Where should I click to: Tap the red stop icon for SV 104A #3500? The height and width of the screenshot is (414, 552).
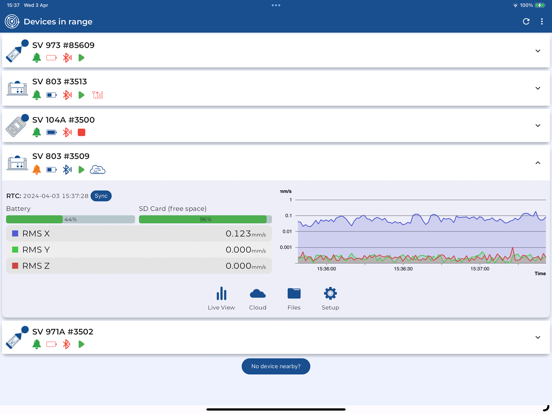(x=81, y=132)
